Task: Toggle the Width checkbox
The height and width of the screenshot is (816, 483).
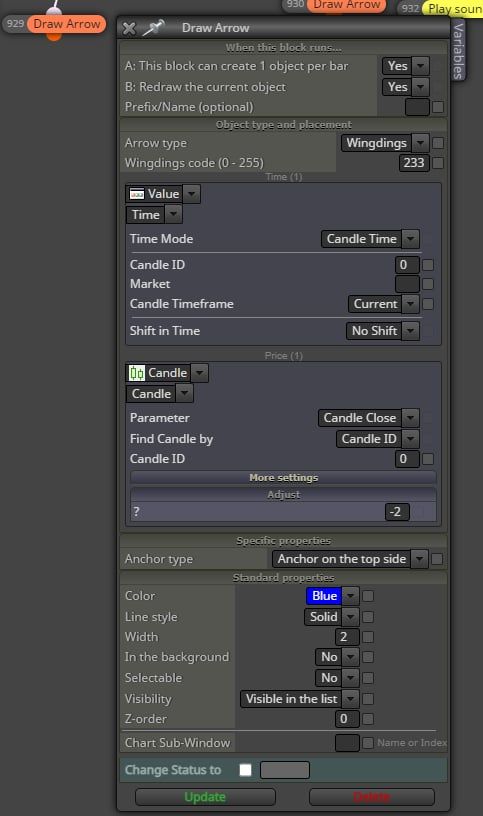Action: coord(367,637)
